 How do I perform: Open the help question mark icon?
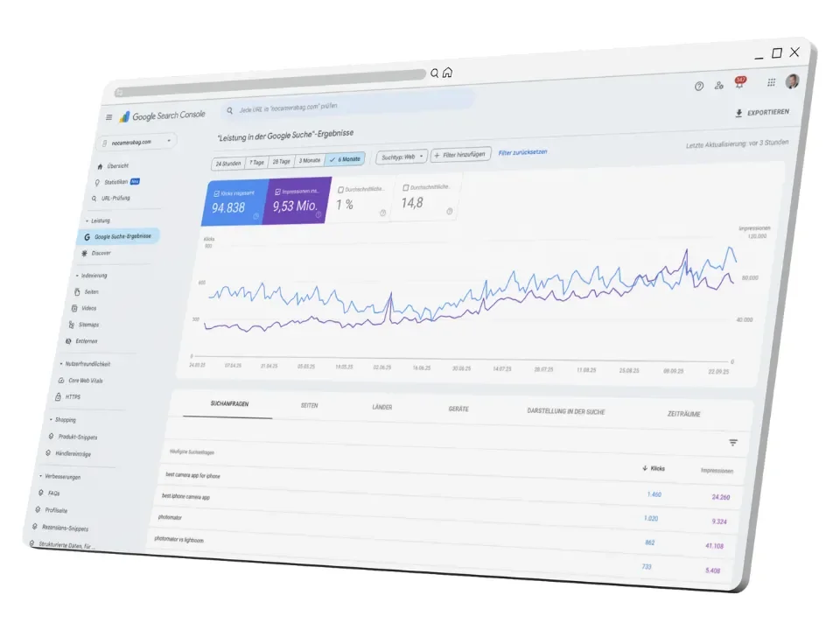coord(698,87)
